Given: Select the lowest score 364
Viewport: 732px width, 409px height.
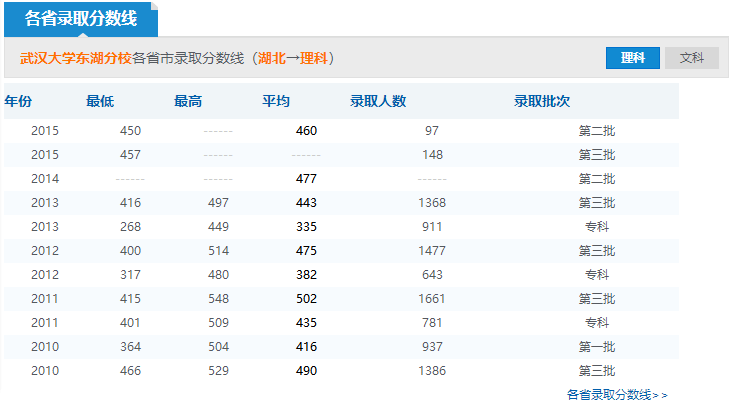Looking at the screenshot, I should click(x=130, y=347).
